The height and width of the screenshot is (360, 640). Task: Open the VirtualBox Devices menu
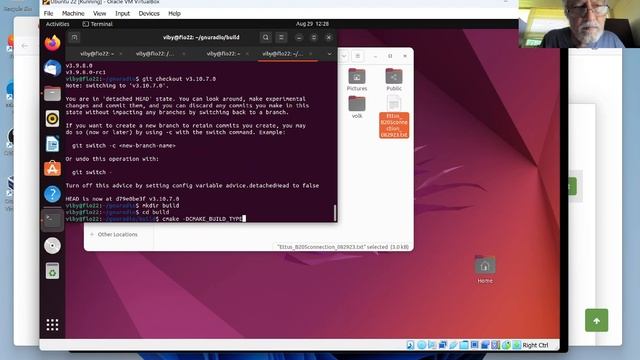[x=149, y=13]
